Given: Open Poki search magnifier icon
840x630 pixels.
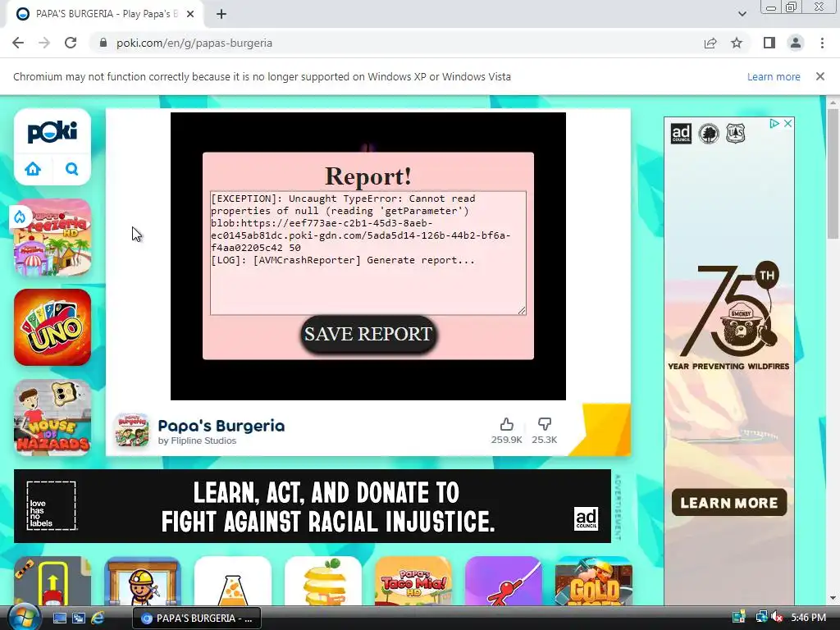Looking at the screenshot, I should click(71, 169).
